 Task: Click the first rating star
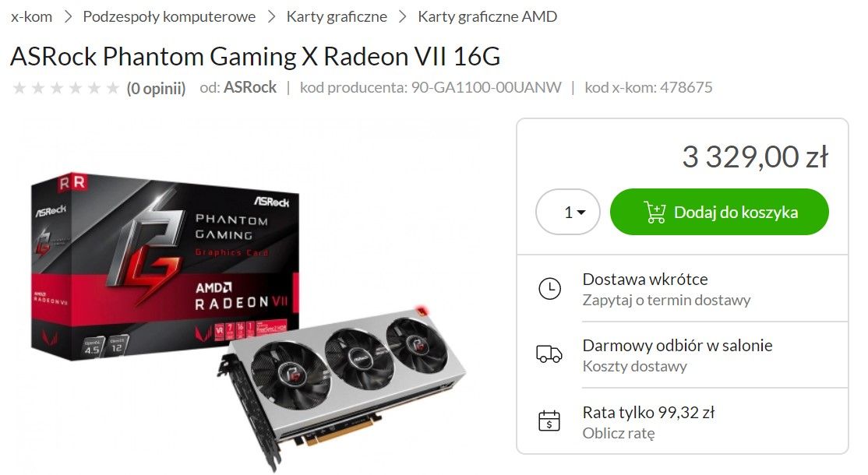(x=19, y=88)
